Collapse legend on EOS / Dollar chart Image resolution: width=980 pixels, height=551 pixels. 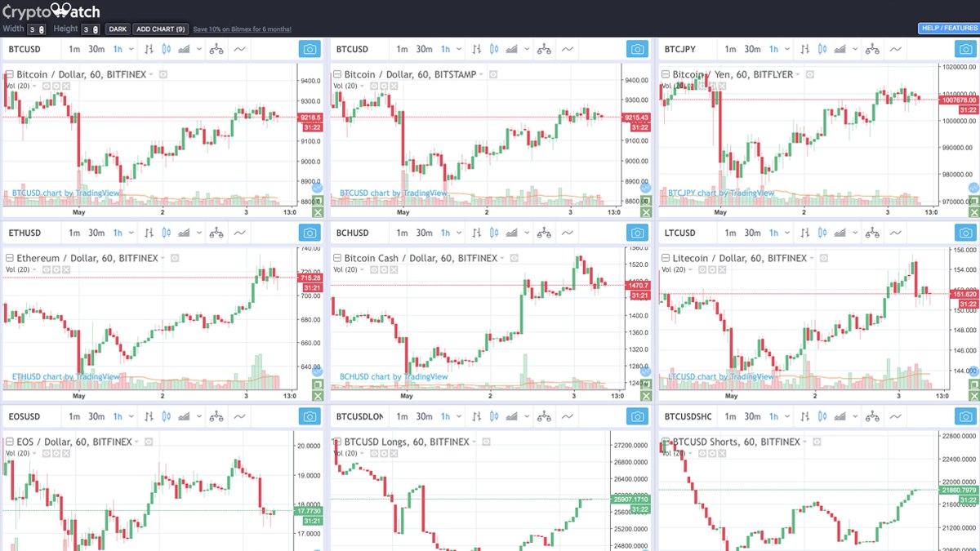coord(9,442)
